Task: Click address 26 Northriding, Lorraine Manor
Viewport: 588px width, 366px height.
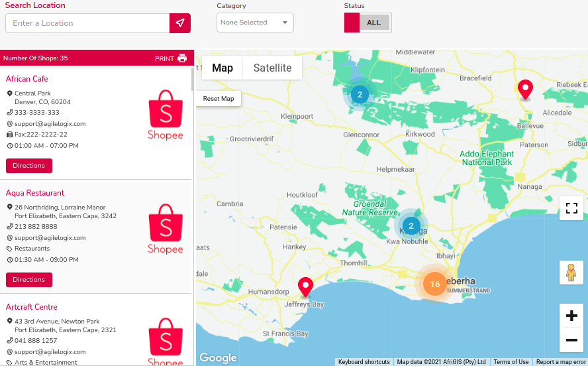Action: [x=60, y=208]
